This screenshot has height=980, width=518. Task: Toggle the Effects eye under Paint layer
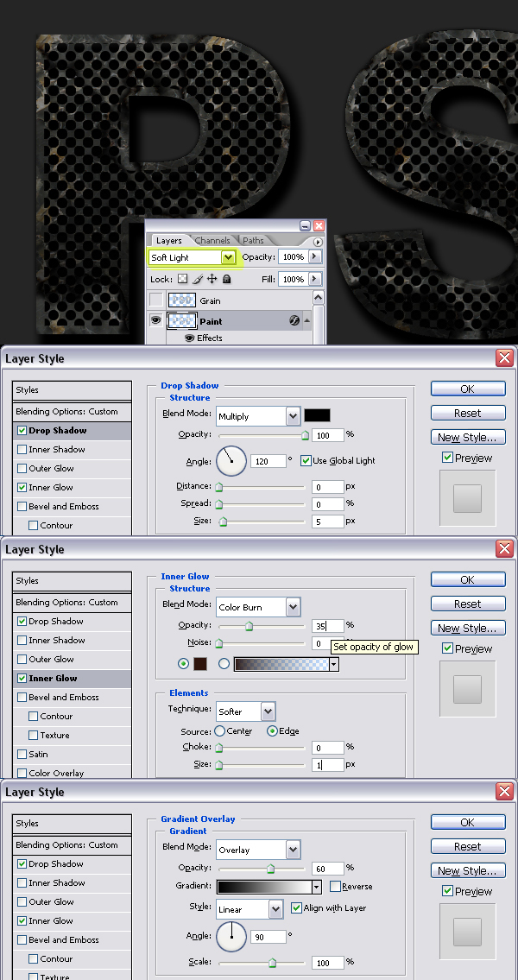pos(190,338)
